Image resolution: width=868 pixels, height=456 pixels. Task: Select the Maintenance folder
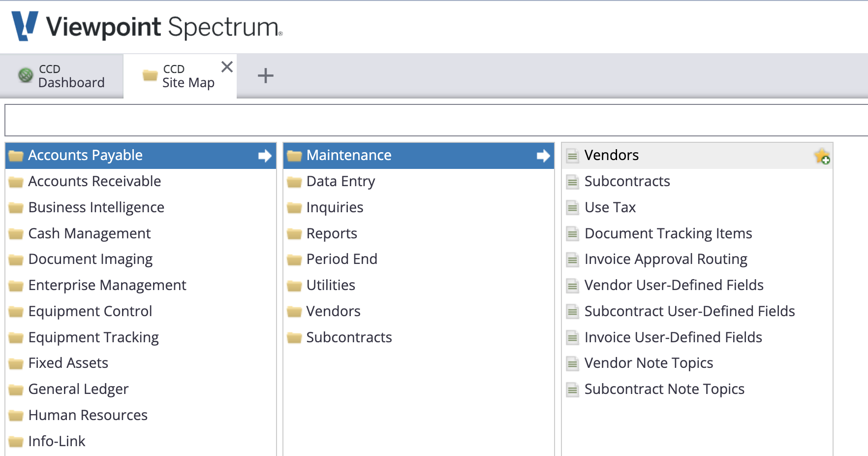pyautogui.click(x=419, y=156)
